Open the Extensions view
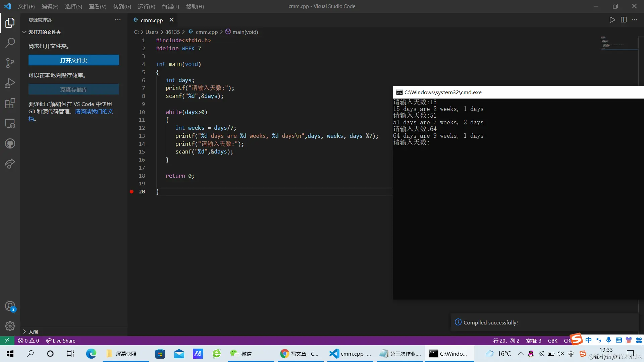This screenshot has height=362, width=644. point(10,103)
